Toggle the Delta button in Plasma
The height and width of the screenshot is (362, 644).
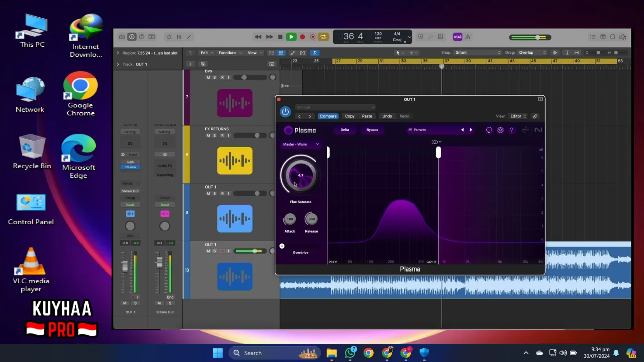345,130
